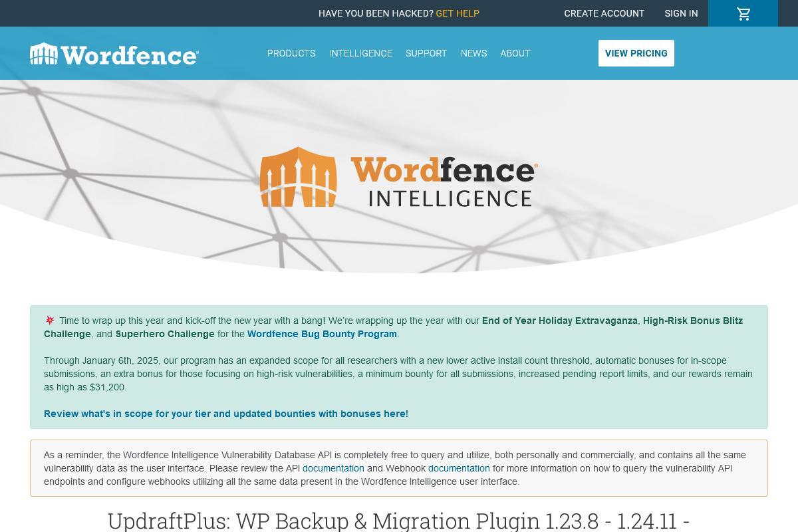798x532 pixels.
Task: Click the Wordfence logo in the header
Action: click(114, 54)
